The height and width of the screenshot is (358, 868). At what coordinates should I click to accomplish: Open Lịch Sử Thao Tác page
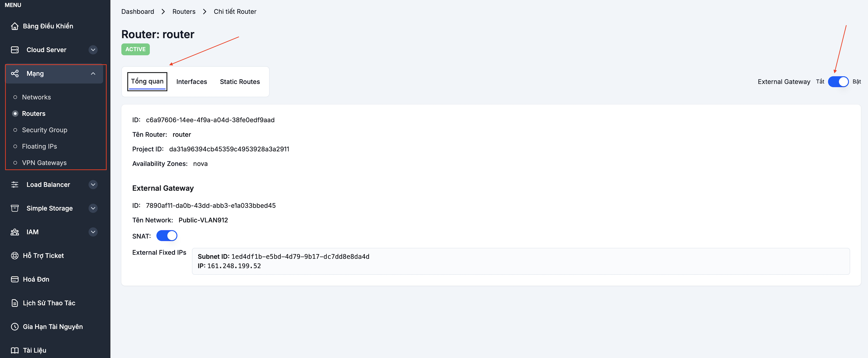49,303
